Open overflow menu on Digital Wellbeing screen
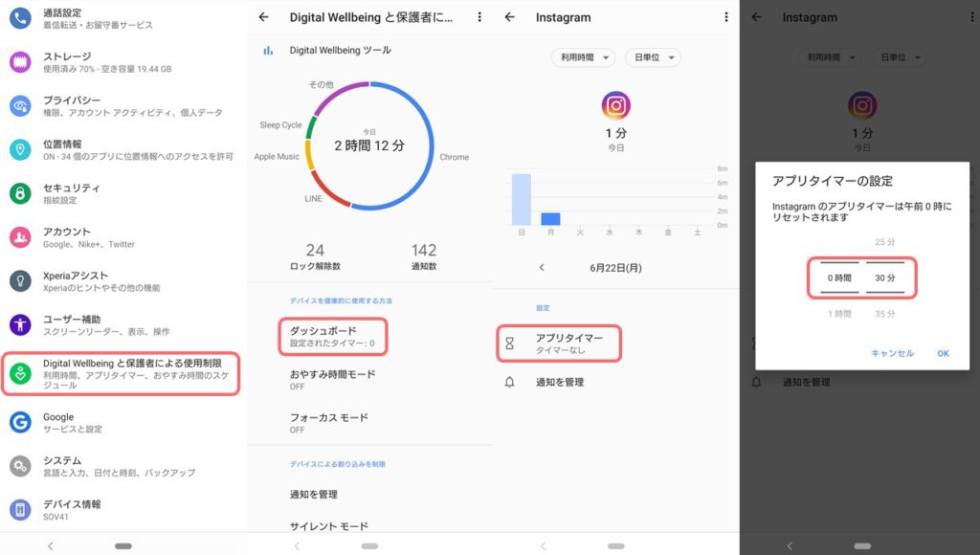 coord(479,17)
